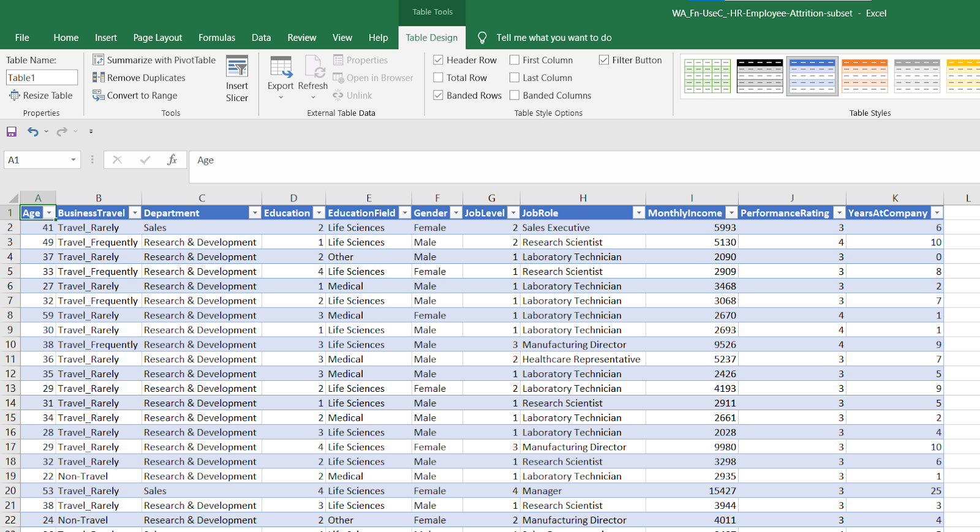Save workbook using the floppy disk icon
980x532 pixels.
[x=12, y=132]
